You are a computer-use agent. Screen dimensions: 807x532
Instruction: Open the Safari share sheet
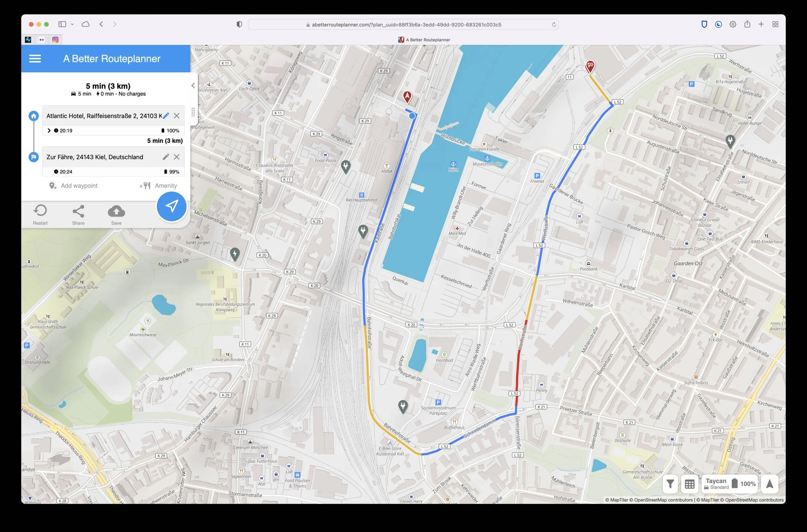click(747, 24)
